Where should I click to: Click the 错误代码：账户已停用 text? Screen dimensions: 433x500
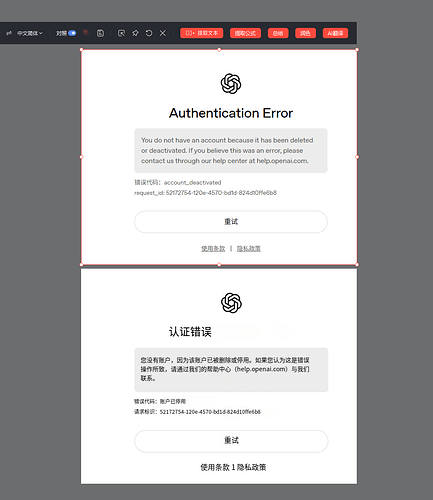coord(160,401)
